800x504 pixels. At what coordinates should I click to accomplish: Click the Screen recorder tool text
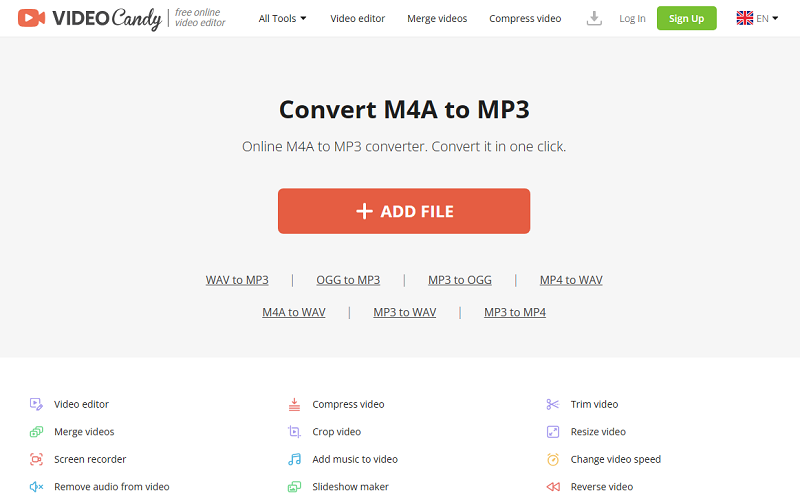(90, 459)
